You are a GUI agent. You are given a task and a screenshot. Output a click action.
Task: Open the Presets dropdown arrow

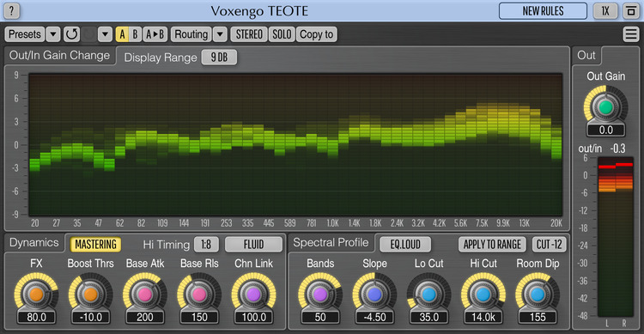53,34
